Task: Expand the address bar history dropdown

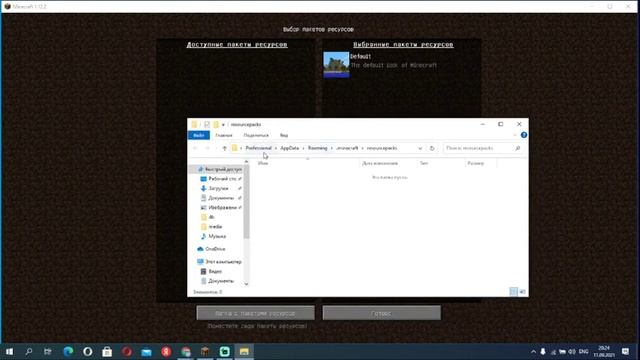Action: coord(420,148)
